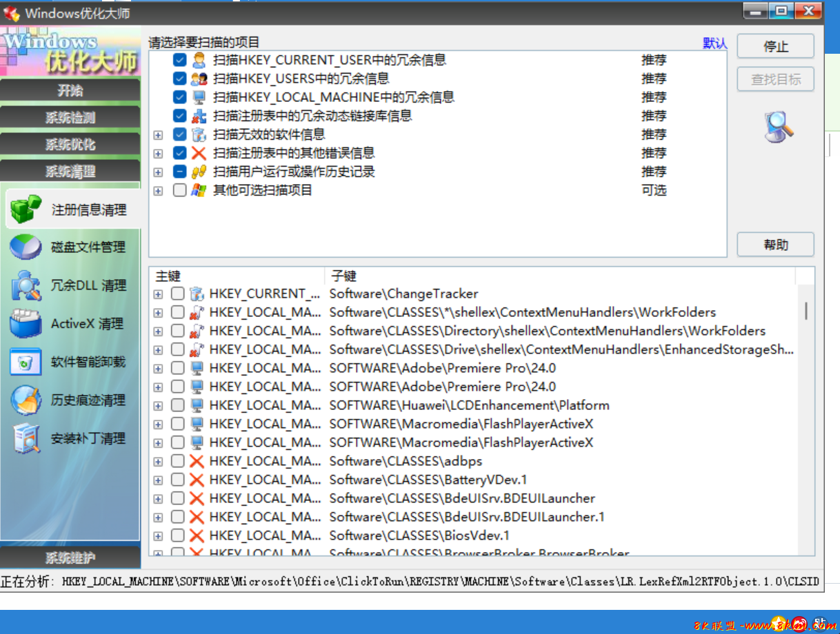Open the 系统维护 menu section
The image size is (840, 634).
coord(70,558)
